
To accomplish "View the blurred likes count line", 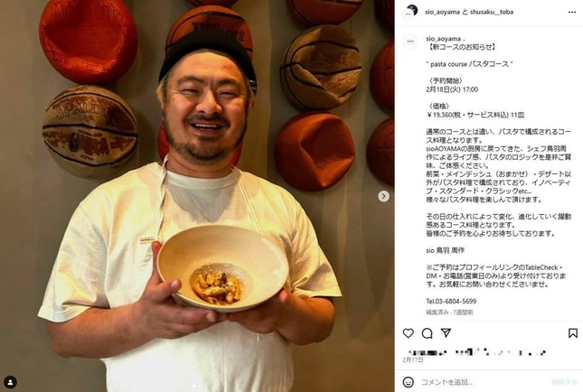I will click(477, 352).
